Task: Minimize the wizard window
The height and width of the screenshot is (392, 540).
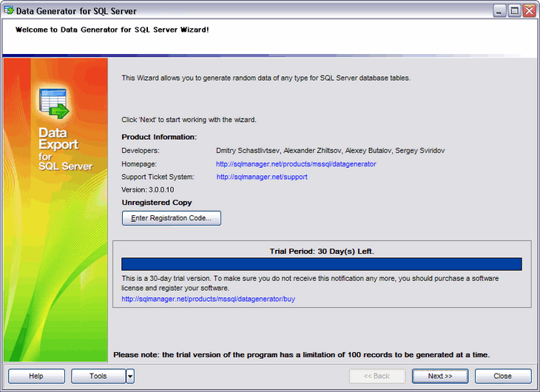Action: (x=499, y=10)
